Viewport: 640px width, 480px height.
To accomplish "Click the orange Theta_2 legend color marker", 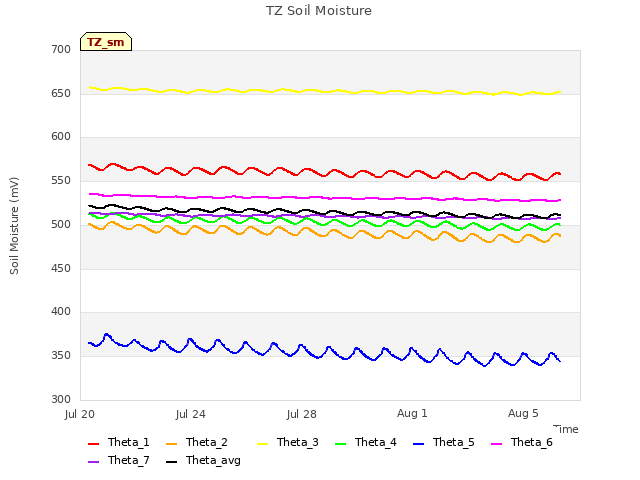I will 171,444.
